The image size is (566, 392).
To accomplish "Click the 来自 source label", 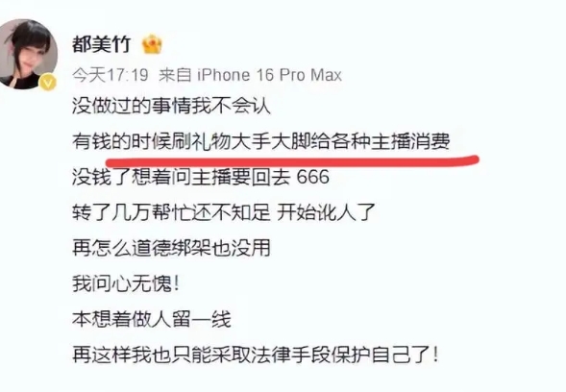I will pyautogui.click(x=175, y=75).
